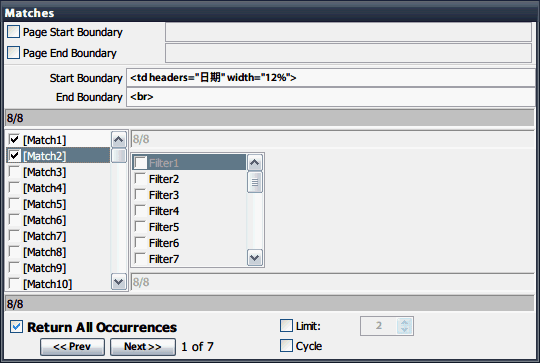
Task: Select the Filter6 list row label
Action: point(164,243)
